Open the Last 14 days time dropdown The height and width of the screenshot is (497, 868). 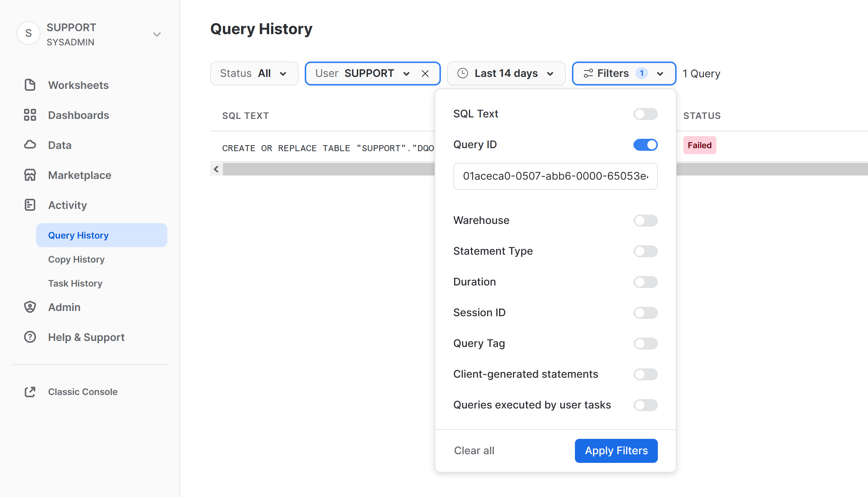point(506,74)
